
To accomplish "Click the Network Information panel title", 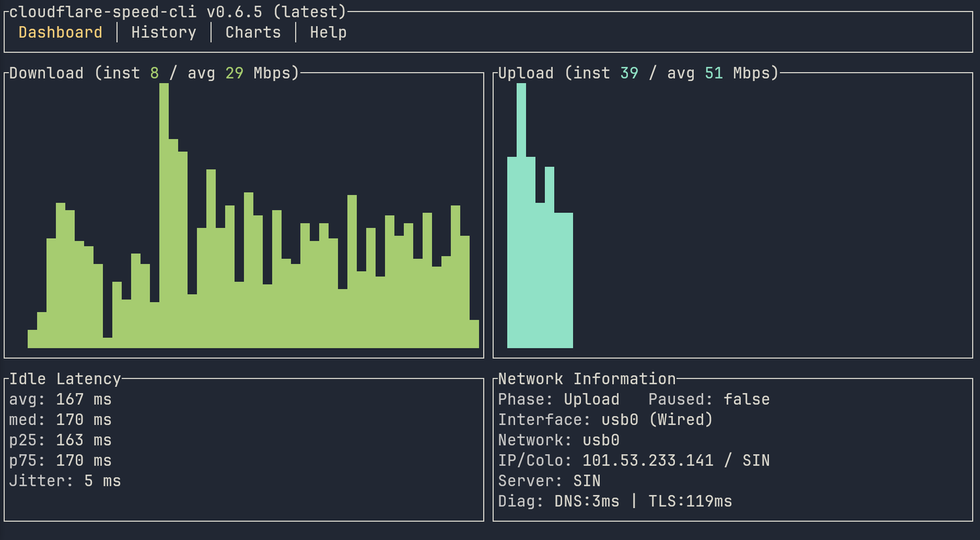I will (x=587, y=379).
